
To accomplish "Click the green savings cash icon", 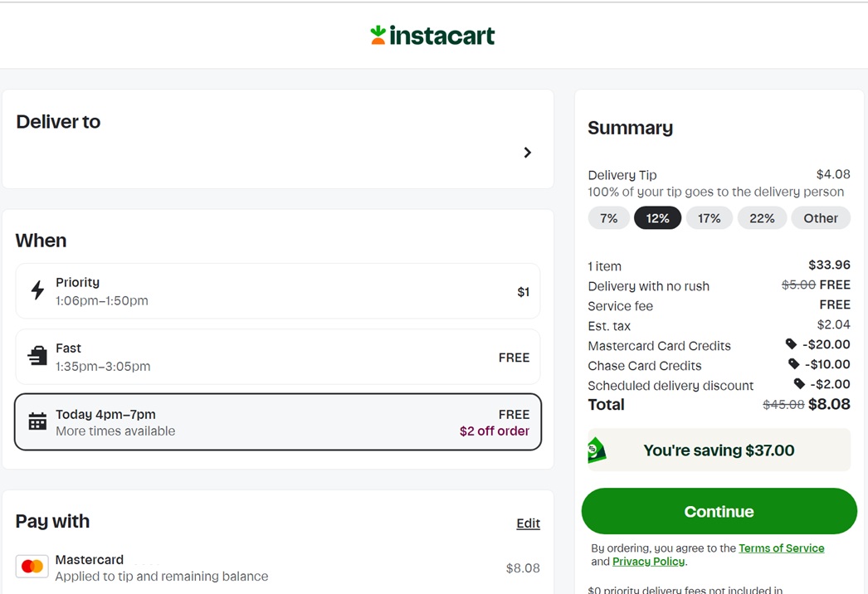I will 597,450.
